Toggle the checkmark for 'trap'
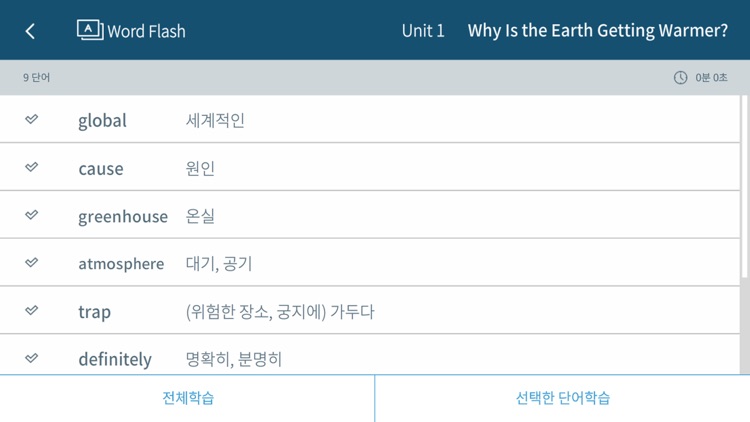Screen dimensions: 750x422 coord(32,311)
